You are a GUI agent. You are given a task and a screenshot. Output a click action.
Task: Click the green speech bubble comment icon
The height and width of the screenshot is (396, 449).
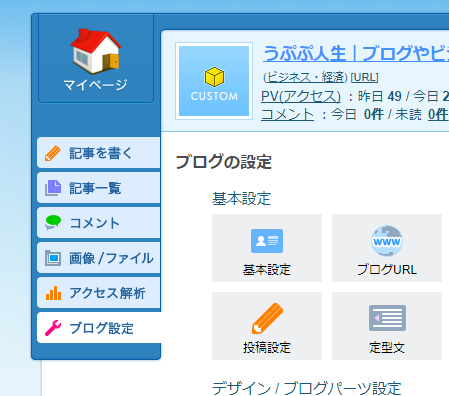(53, 223)
